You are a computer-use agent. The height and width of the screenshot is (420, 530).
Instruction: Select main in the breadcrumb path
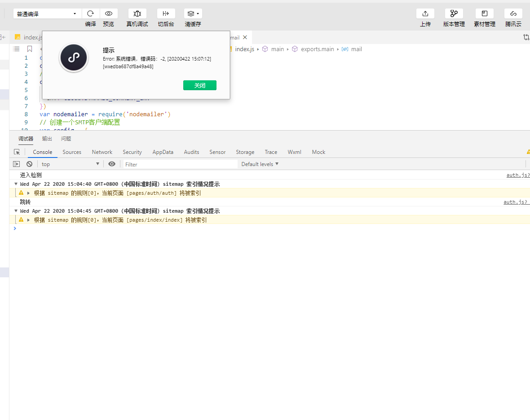(x=278, y=49)
